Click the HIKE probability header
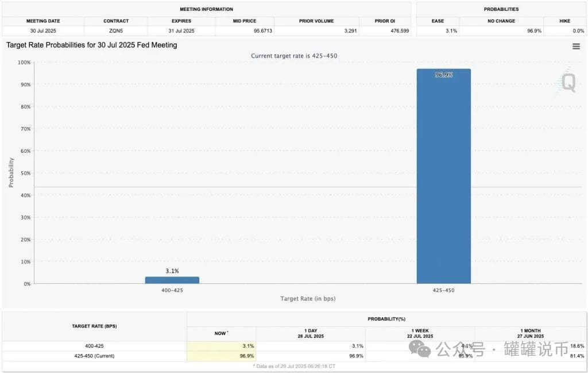 [565, 21]
